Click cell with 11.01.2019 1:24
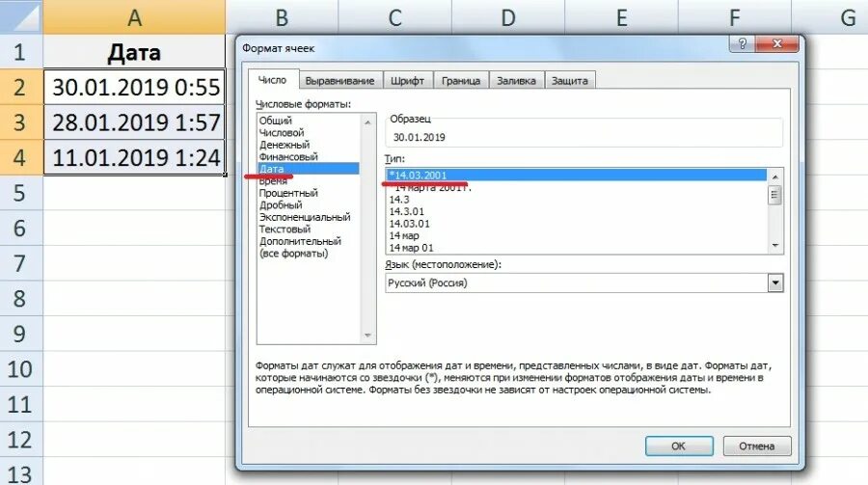868x485 pixels. [x=134, y=157]
